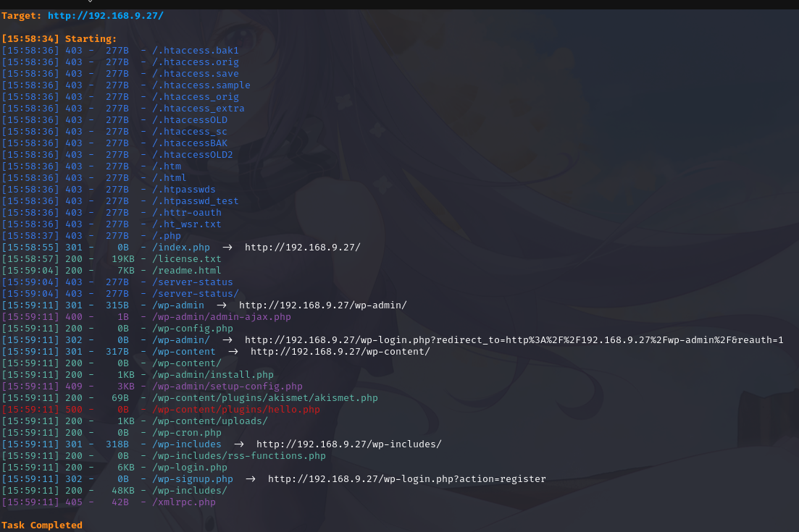Click the /.htaccess.bak1 path
This screenshot has height=532, width=799.
point(195,51)
